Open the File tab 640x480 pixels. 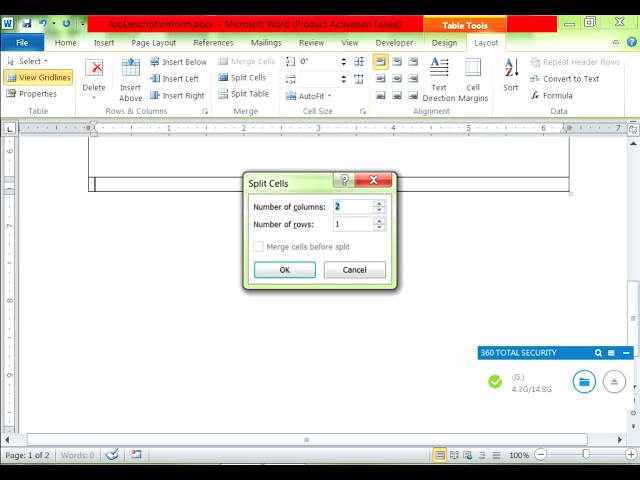tap(22, 42)
